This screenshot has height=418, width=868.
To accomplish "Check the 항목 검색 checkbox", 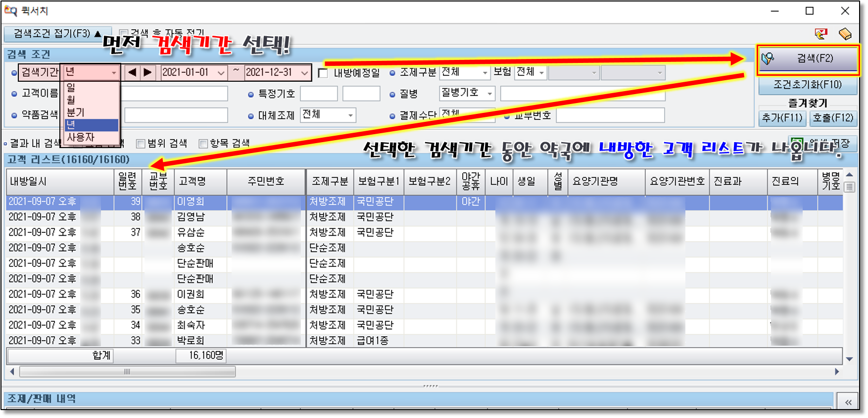I will (203, 144).
